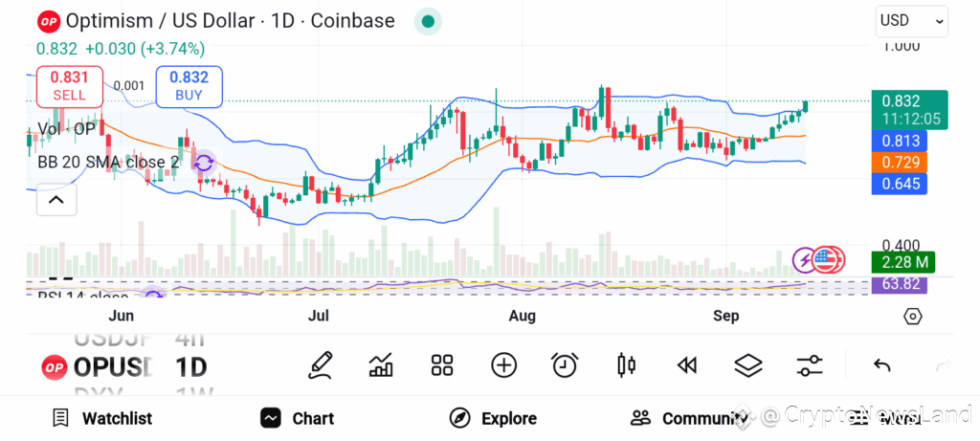Open chart settings sliders icon

(810, 365)
